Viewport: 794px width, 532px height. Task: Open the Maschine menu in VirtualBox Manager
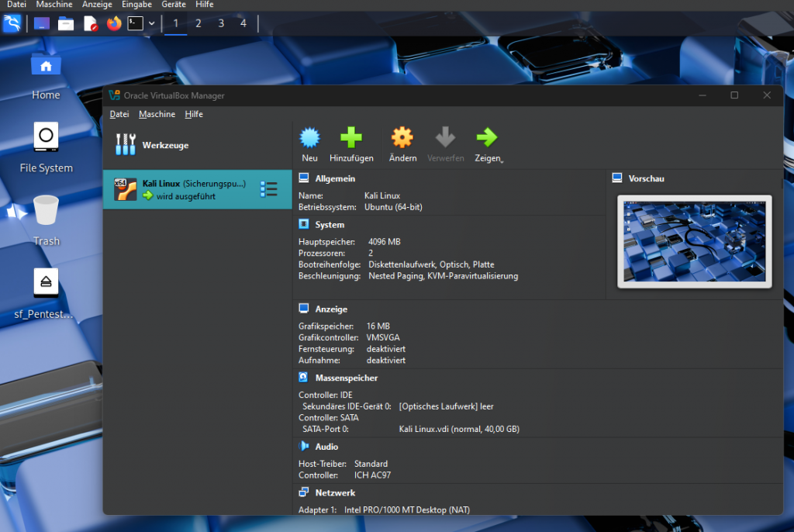pos(157,114)
